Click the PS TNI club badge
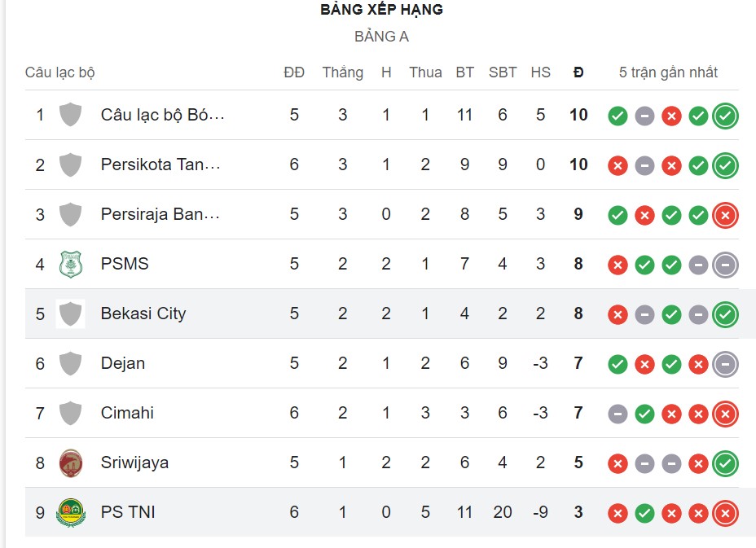The image size is (756, 548). point(71,512)
